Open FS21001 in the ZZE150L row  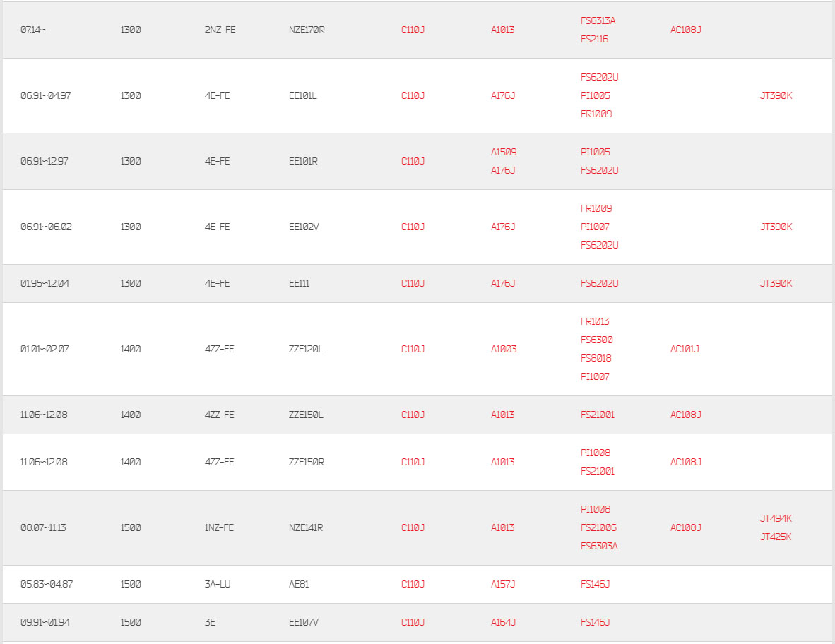click(597, 415)
